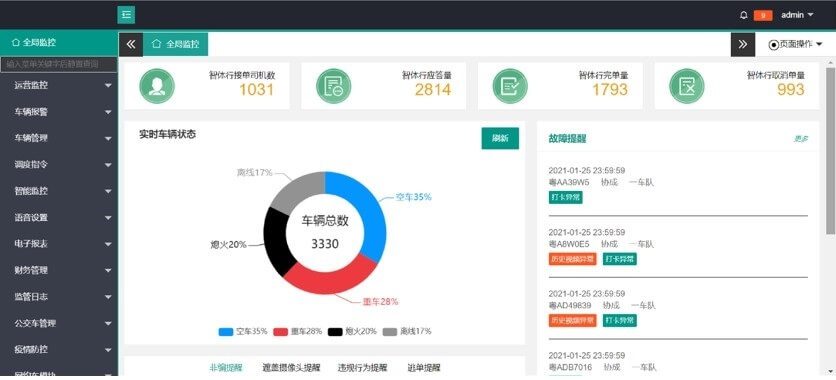Switch to the 逃单提醒 tab
This screenshot has width=836, height=380.
[424, 368]
